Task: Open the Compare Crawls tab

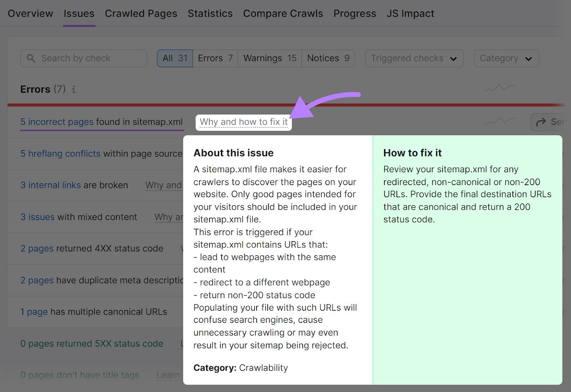Action: [x=283, y=14]
